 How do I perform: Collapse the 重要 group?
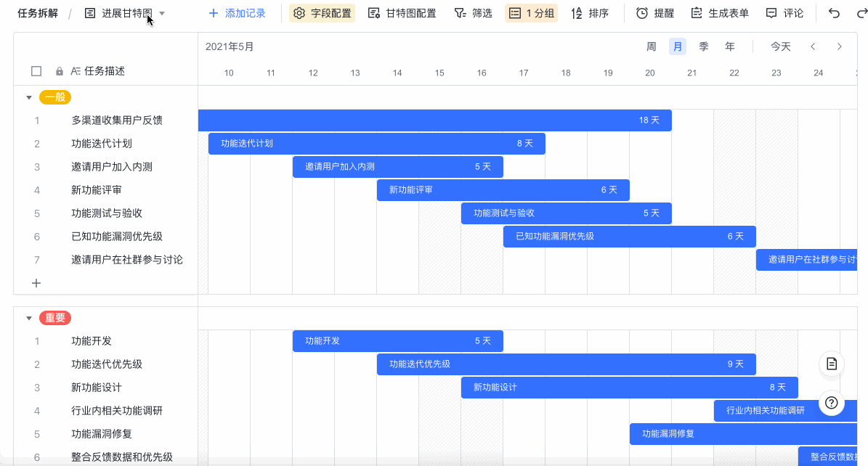[29, 318]
